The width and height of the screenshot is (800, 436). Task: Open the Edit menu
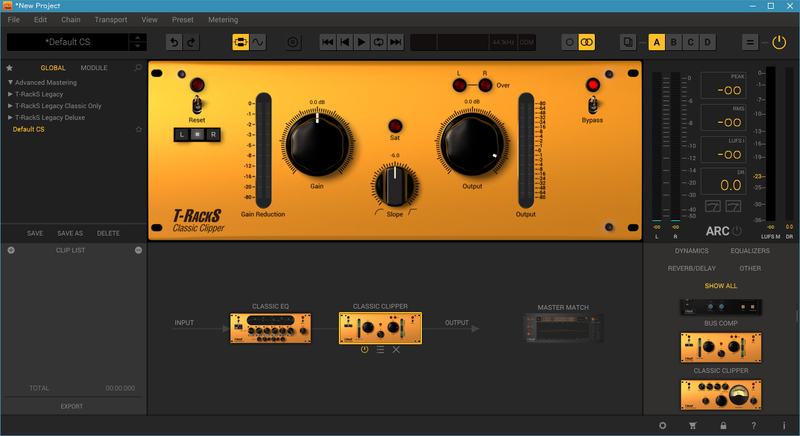(x=40, y=19)
